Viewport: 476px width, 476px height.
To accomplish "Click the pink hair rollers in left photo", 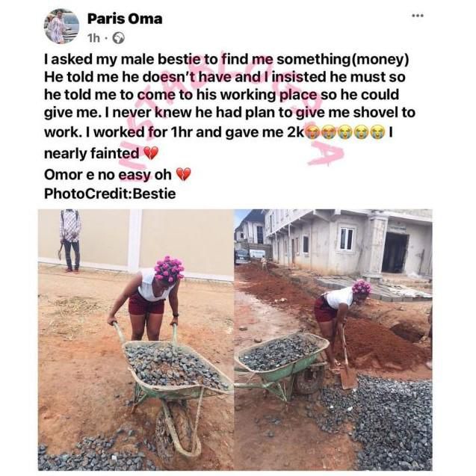I will (x=169, y=269).
